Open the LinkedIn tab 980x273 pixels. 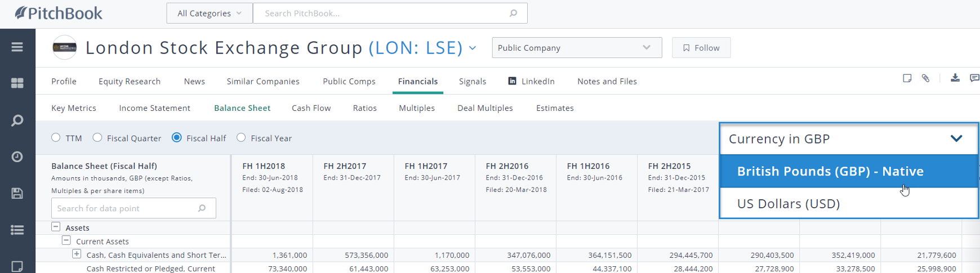coord(531,81)
